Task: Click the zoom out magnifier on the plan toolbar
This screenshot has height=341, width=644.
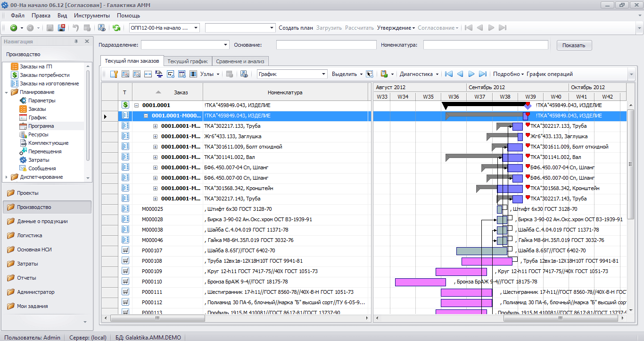Action: tap(137, 74)
